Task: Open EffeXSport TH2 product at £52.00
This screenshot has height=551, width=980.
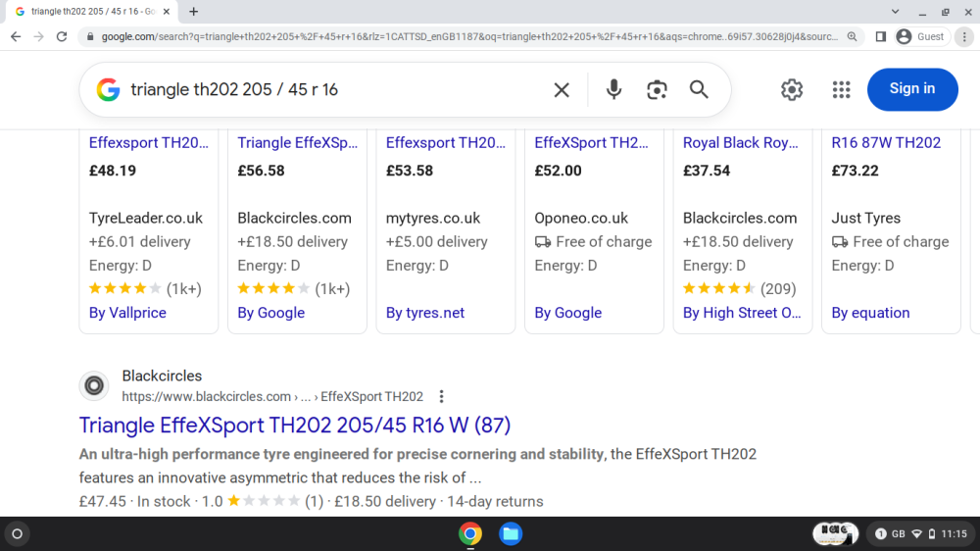Action: [x=591, y=142]
